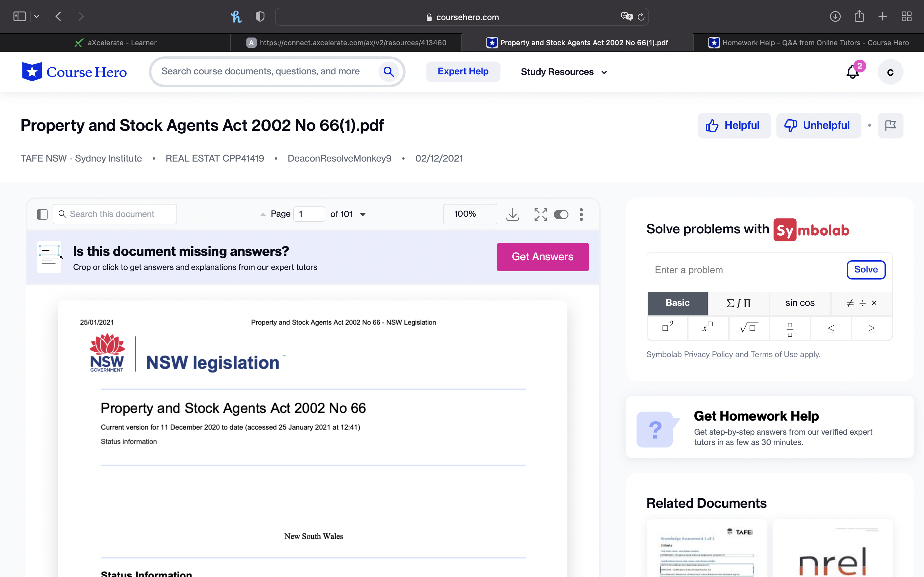Open the document viewer overflow menu
This screenshot has width=924, height=577.
581,214
